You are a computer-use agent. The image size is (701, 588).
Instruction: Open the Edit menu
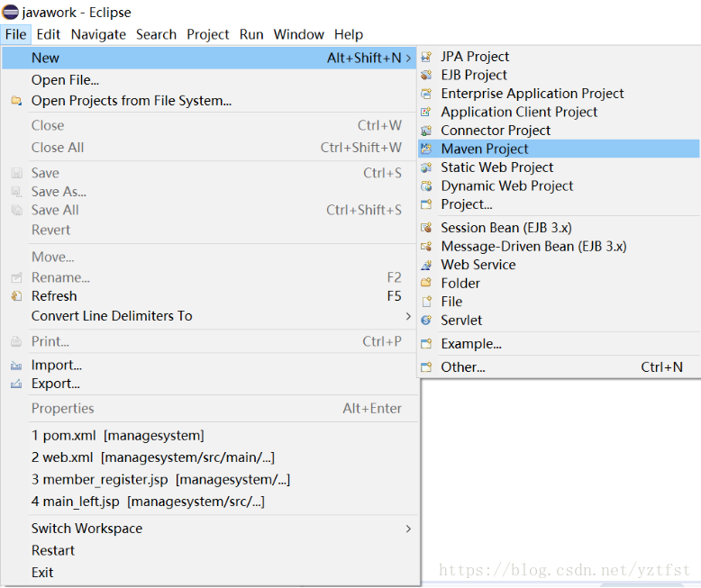tap(49, 34)
